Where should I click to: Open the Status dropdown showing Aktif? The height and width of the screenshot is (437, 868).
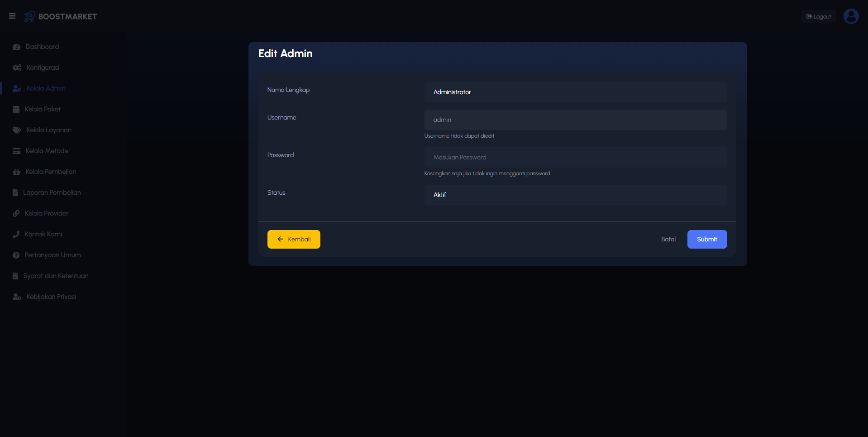click(576, 195)
